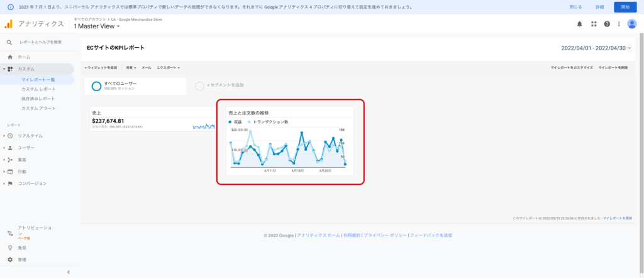Screen dimensions: 644x278
Task: Expand the コンバージョン report section
Action: pyautogui.click(x=4, y=184)
